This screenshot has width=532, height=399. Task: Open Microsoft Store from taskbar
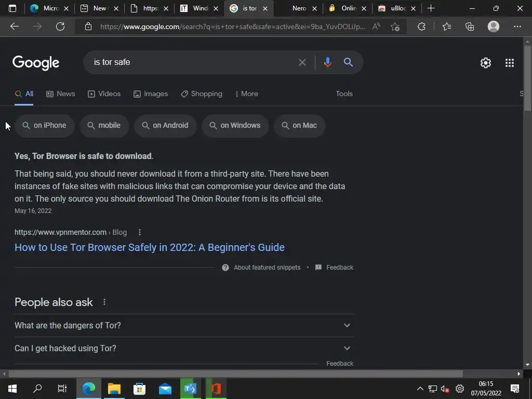[x=139, y=388]
